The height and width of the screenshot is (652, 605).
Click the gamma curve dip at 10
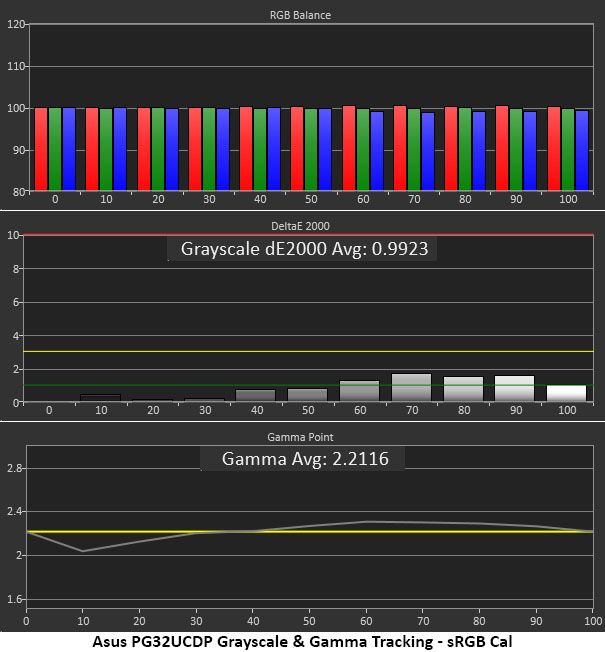point(83,551)
